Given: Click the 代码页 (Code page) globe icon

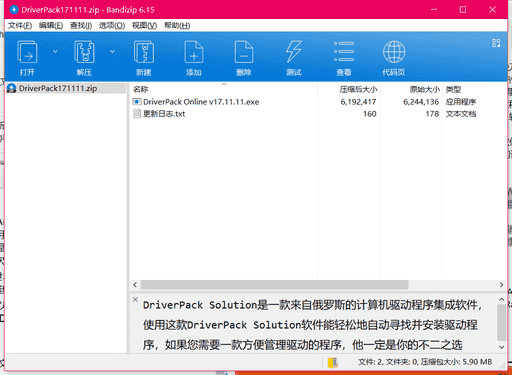Looking at the screenshot, I should coord(394,52).
